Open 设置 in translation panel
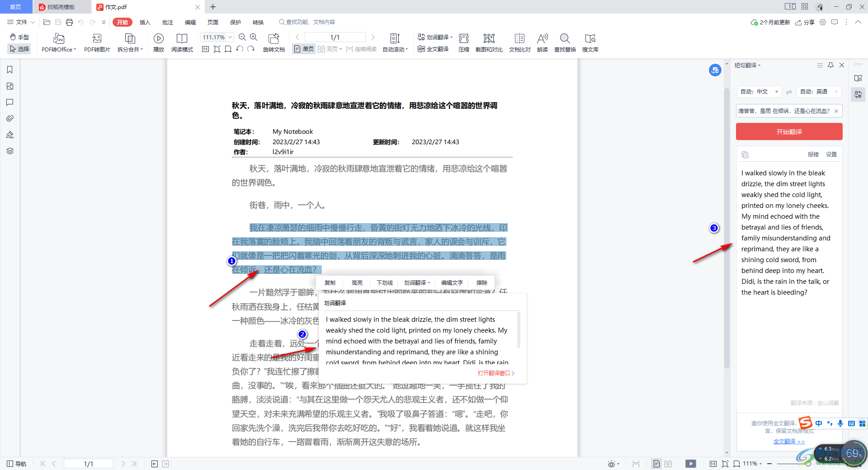This screenshot has height=470, width=868. click(831, 155)
